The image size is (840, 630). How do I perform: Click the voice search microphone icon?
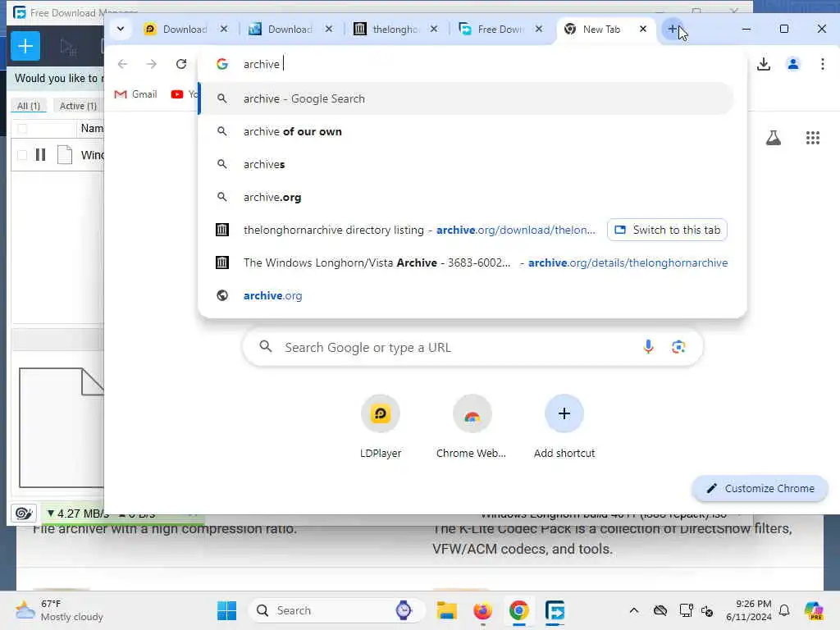pos(648,347)
